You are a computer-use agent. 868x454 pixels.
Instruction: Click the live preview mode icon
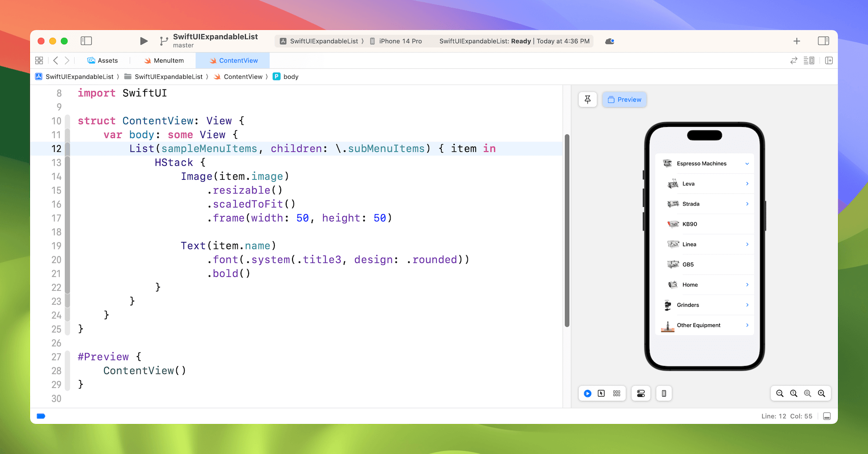point(587,393)
